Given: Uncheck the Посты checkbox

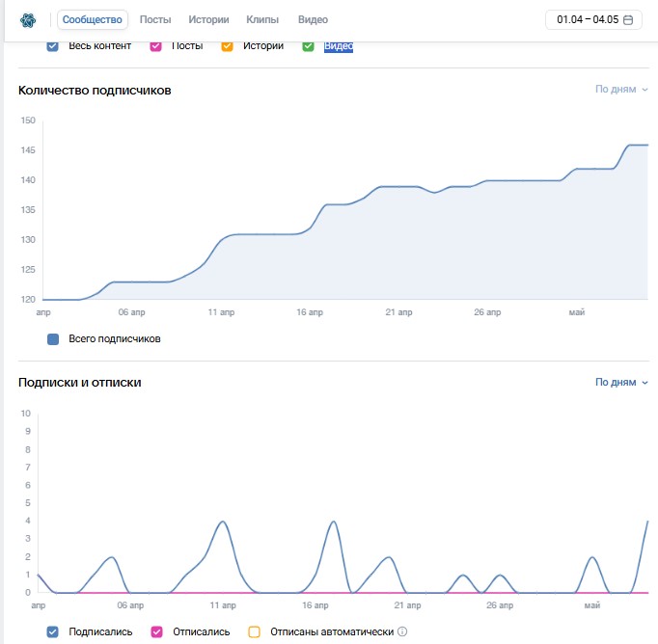Looking at the screenshot, I should coord(155,46).
